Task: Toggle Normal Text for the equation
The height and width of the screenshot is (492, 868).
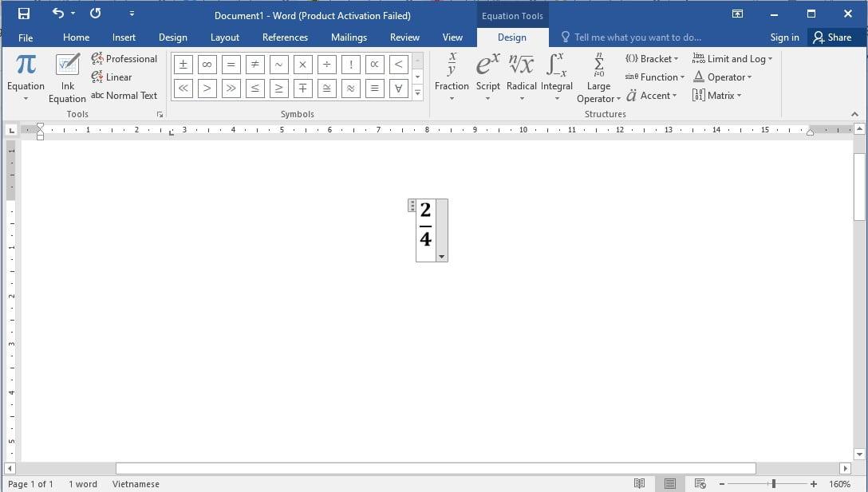Action: pyautogui.click(x=124, y=95)
